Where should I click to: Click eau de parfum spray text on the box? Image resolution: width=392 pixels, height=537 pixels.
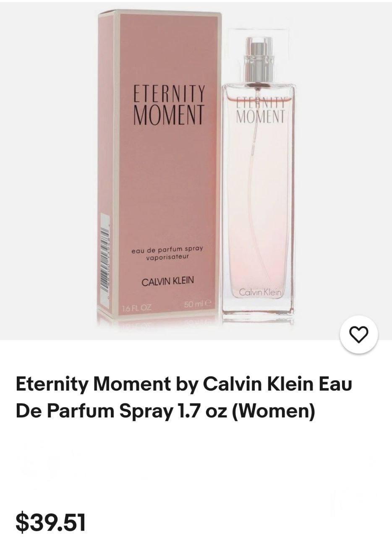(x=167, y=250)
